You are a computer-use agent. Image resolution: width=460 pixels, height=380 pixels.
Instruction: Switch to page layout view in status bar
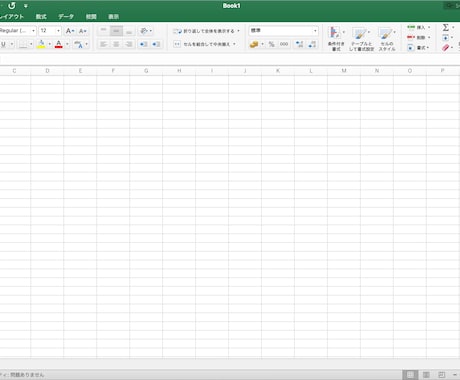tap(426, 375)
